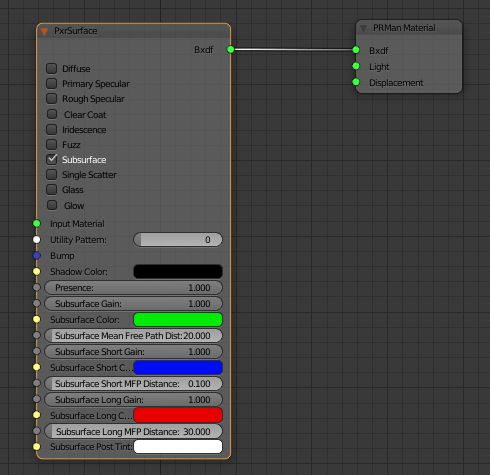Click the Subsurface Short Gain slider

coord(133,352)
